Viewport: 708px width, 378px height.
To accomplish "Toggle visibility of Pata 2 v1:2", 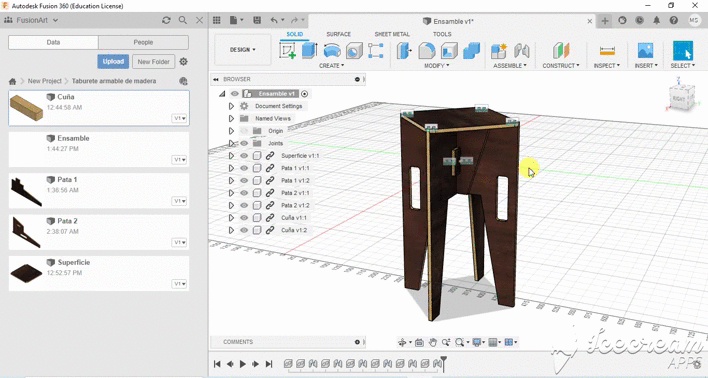I will pos(244,205).
